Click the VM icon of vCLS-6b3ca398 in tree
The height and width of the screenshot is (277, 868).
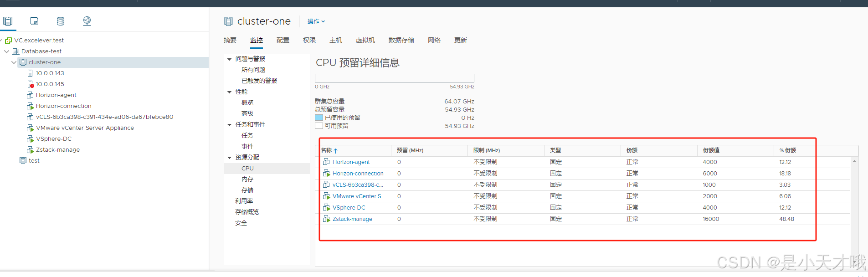click(x=30, y=117)
